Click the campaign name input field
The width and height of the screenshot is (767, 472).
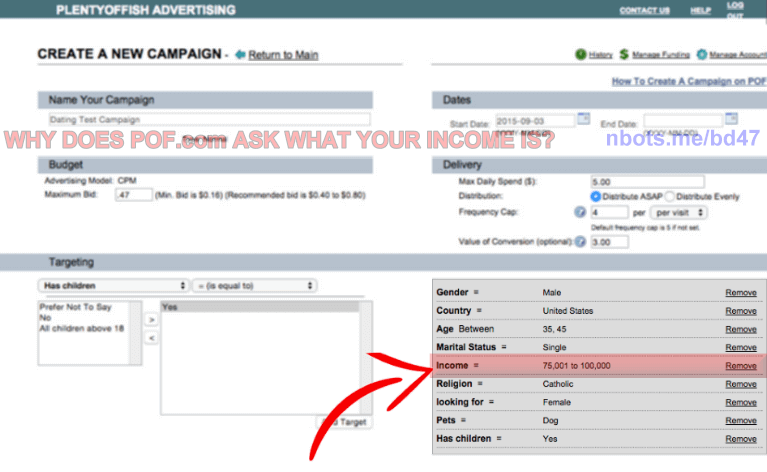[x=209, y=119]
